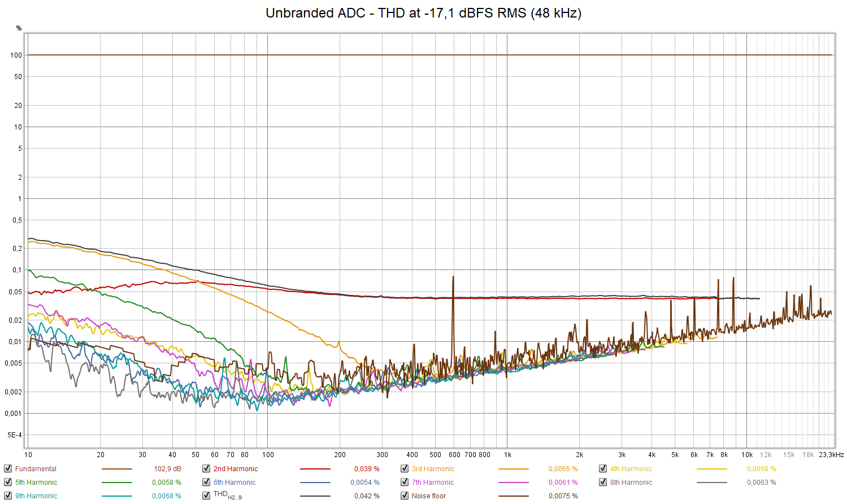
Task: Click the 600 Hz frequency axis label
Action: tap(454, 455)
